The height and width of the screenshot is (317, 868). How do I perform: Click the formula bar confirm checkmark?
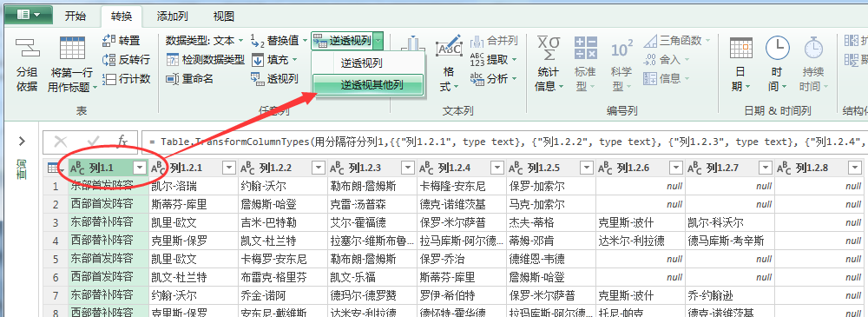pyautogui.click(x=93, y=142)
